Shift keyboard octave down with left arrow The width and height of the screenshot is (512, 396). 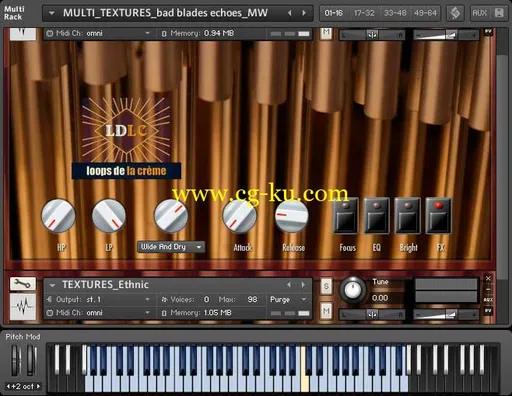(x=9, y=386)
